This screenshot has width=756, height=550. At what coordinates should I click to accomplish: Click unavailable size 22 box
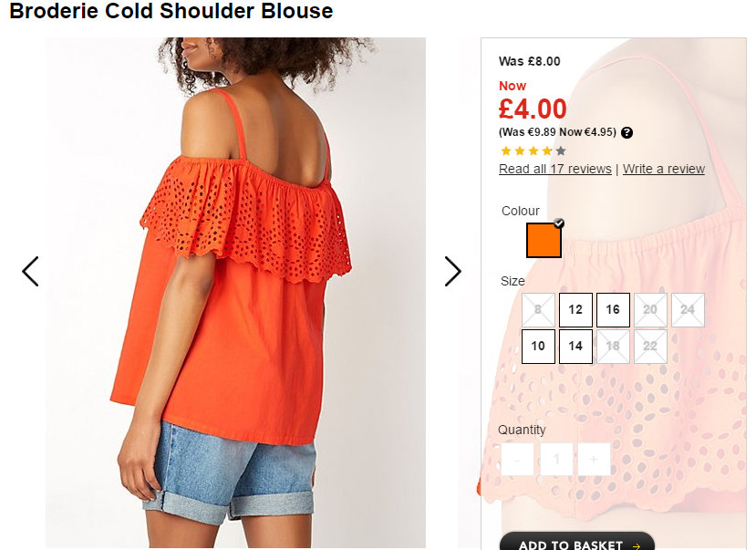click(x=650, y=347)
